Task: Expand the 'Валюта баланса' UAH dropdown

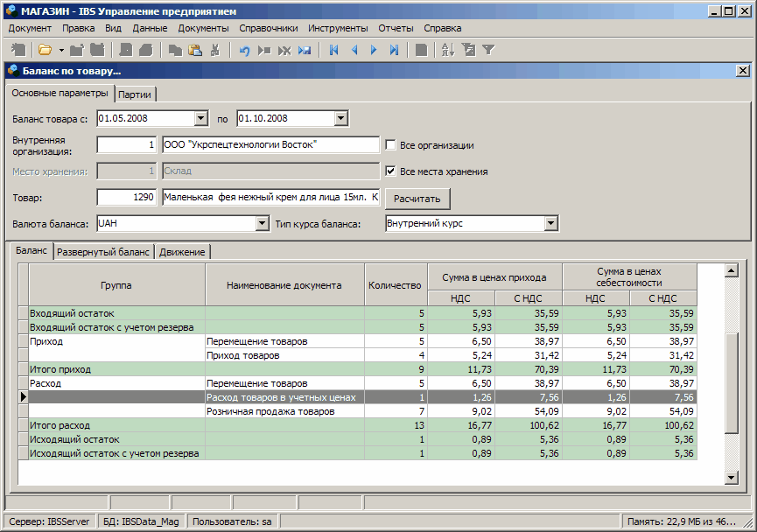Action: pyautogui.click(x=262, y=224)
